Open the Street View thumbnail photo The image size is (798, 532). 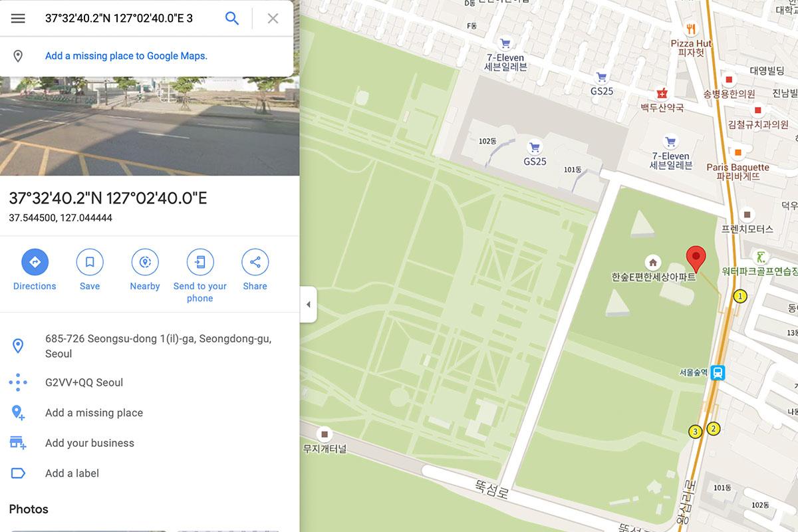(x=150, y=126)
